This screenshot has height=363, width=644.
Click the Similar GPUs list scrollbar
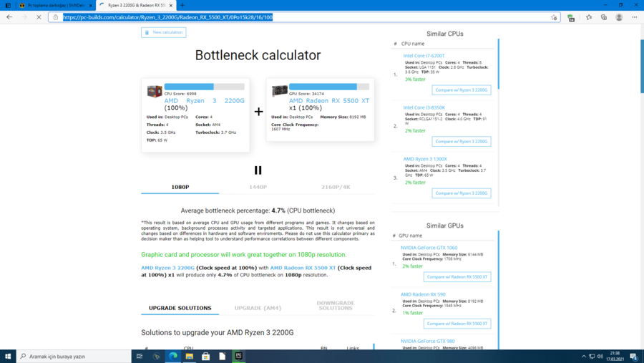click(499, 290)
